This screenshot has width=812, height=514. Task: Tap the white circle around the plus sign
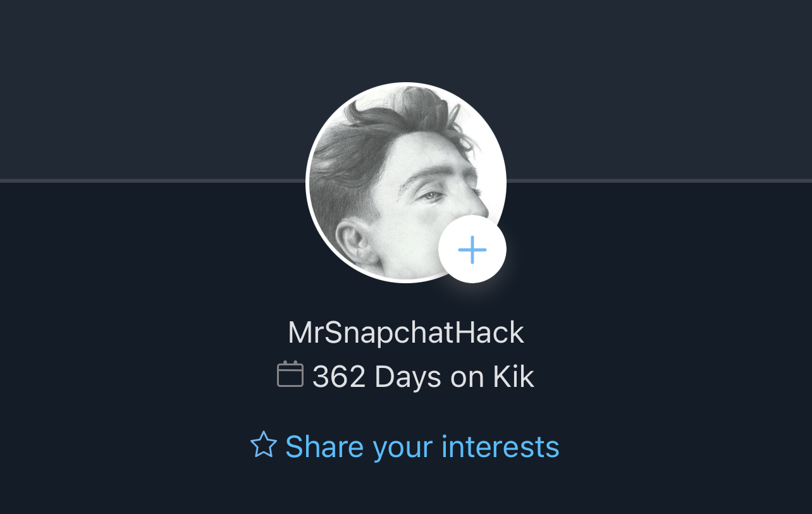(472, 250)
